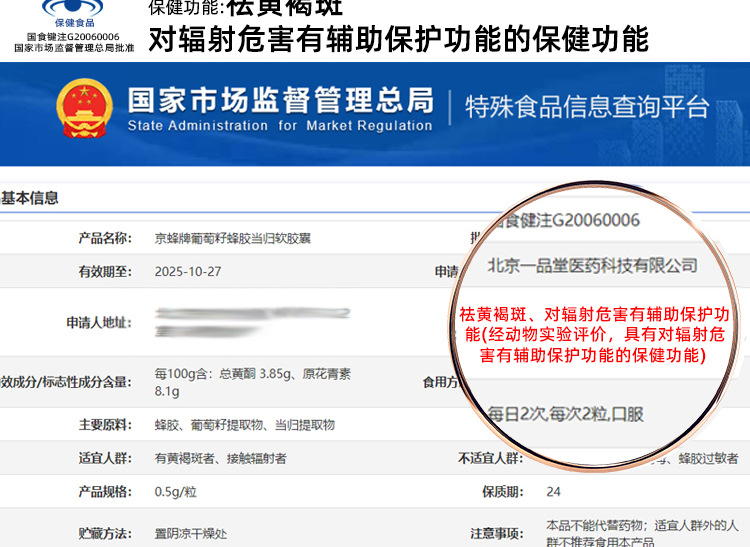Viewport: 750px width, 547px height.
Task: Click '蜂胶过敏者' text
Action: [708, 458]
